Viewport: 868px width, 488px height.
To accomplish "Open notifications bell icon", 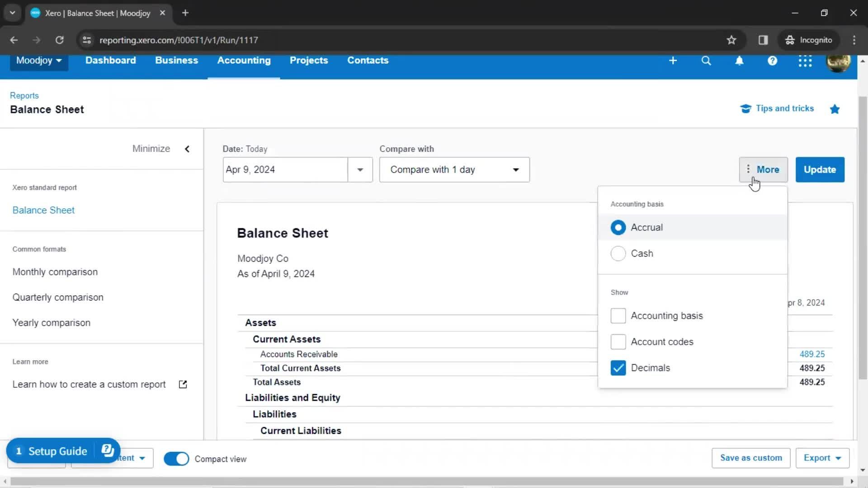I will 739,61.
